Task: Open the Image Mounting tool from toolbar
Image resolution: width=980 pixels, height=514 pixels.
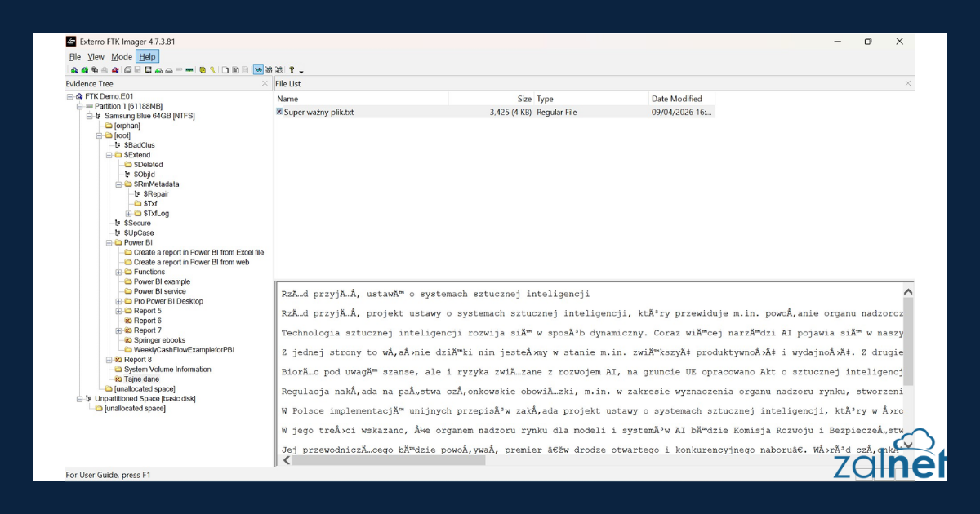Action: 95,70
